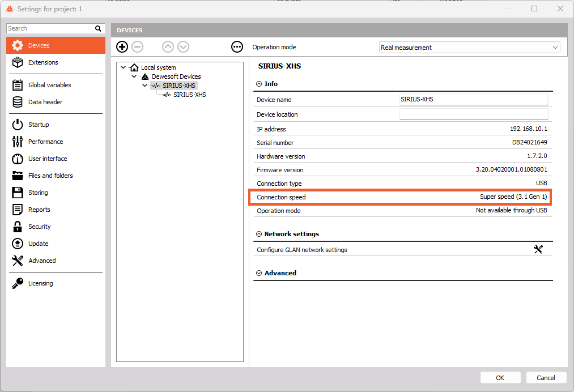574x392 pixels.
Task: Click the Not available through USB text
Action: pyautogui.click(x=512, y=211)
